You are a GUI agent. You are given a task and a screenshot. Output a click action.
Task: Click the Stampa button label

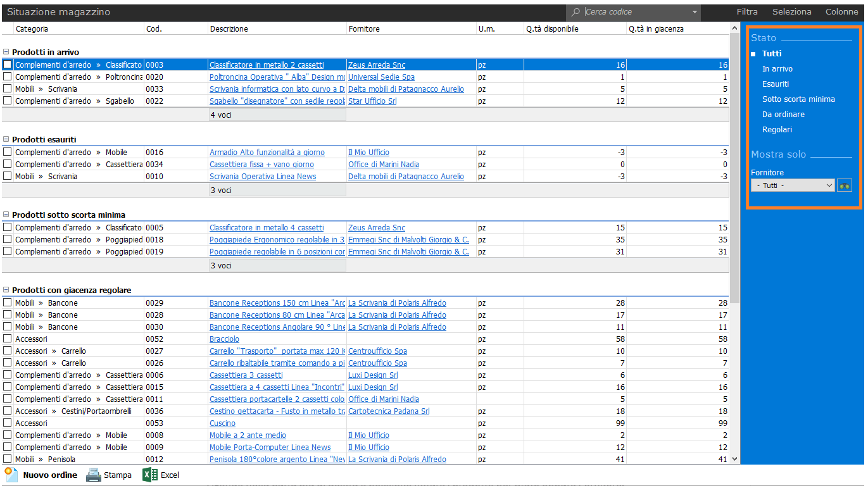[118, 475]
